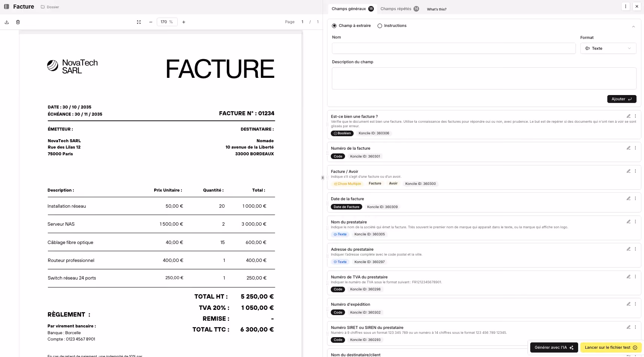Click the NovaTech SARL logo in invoice
Image resolution: width=644 pixels, height=357 pixels.
(x=73, y=67)
